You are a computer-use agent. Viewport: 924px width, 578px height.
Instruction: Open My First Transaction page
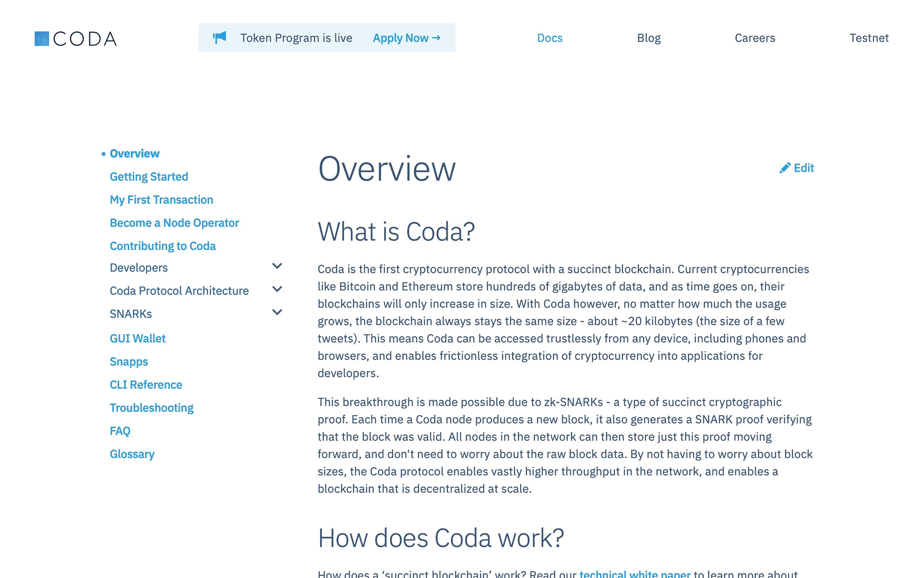[161, 200]
